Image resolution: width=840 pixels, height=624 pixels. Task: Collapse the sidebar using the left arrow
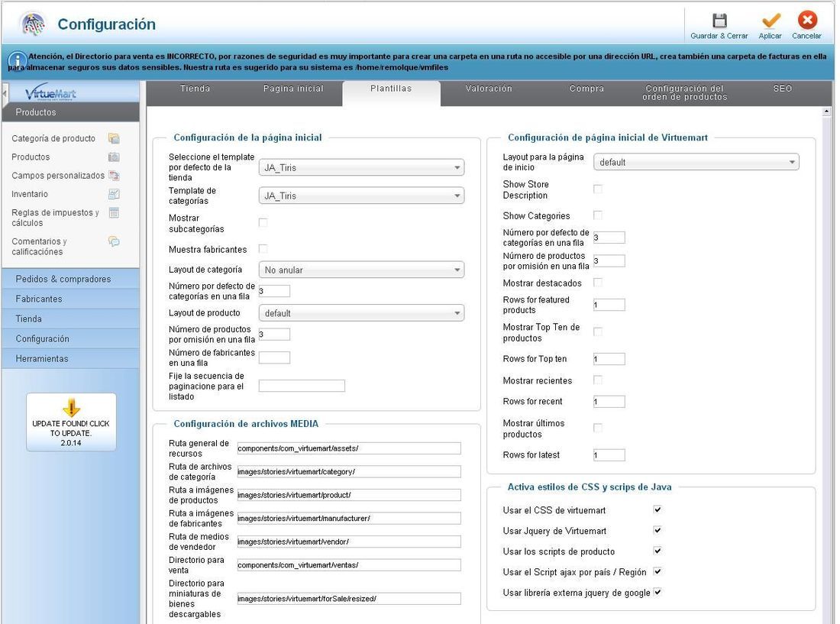pyautogui.click(x=5, y=94)
